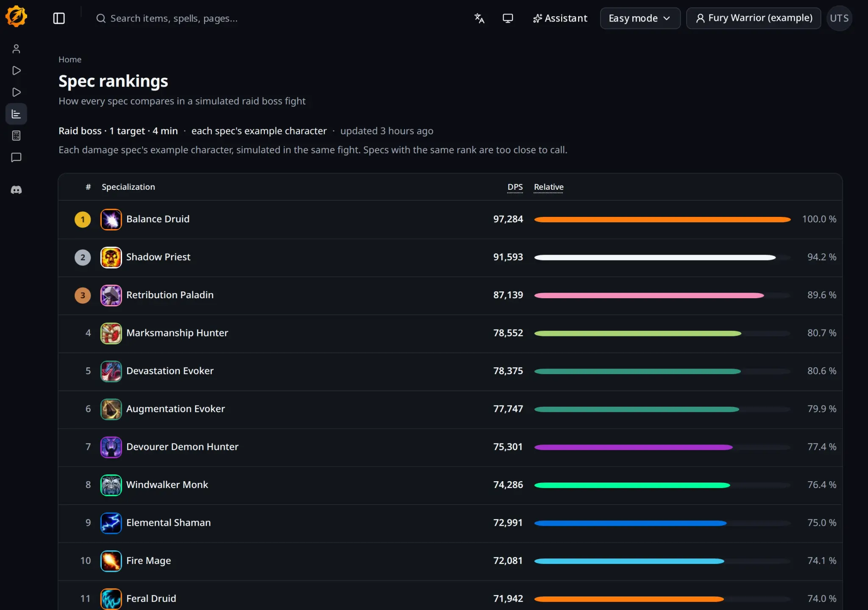The width and height of the screenshot is (868, 610).
Task: Click the Spec rankings page heading
Action: [113, 81]
